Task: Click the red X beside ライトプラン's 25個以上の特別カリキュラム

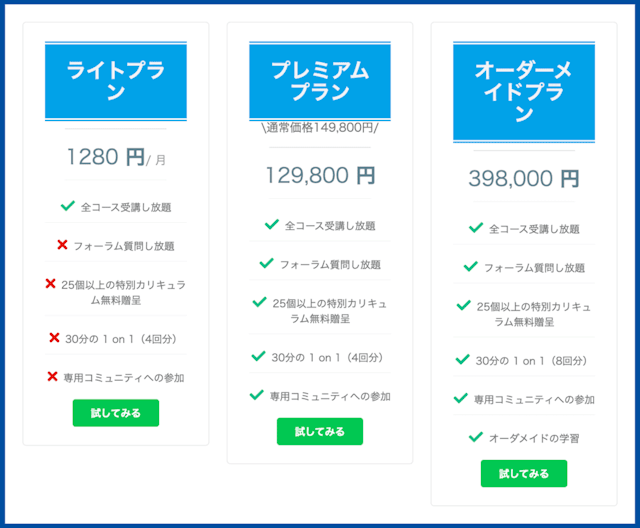Action: tap(50, 283)
